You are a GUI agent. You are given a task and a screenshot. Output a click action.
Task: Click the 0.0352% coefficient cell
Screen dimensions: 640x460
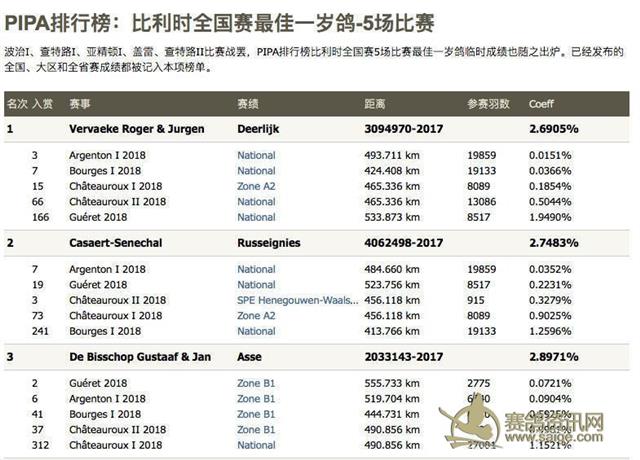pos(550,269)
